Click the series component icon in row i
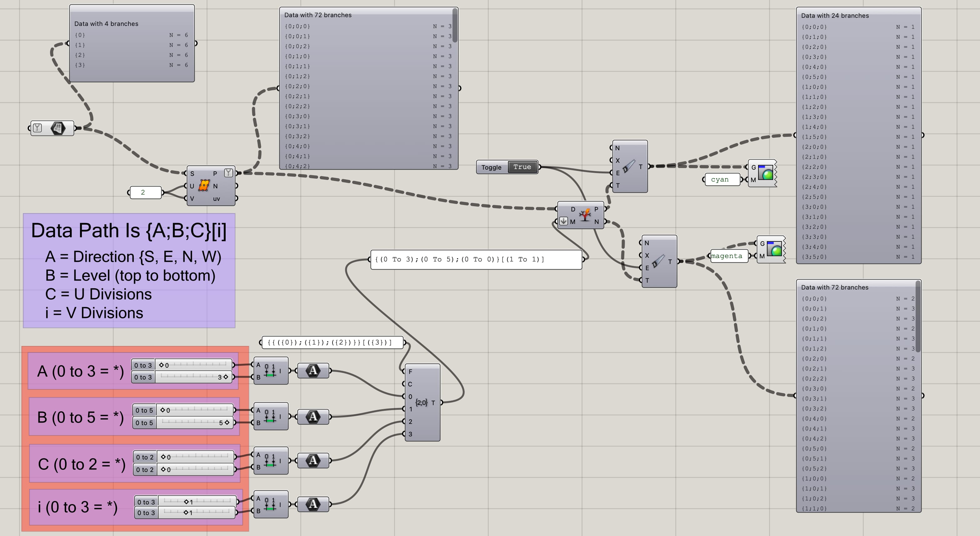The width and height of the screenshot is (980, 536). point(270,504)
